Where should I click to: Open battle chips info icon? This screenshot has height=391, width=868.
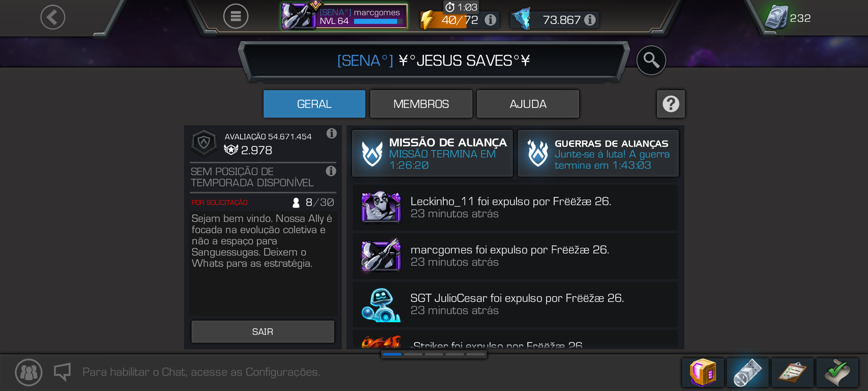pyautogui.click(x=590, y=20)
